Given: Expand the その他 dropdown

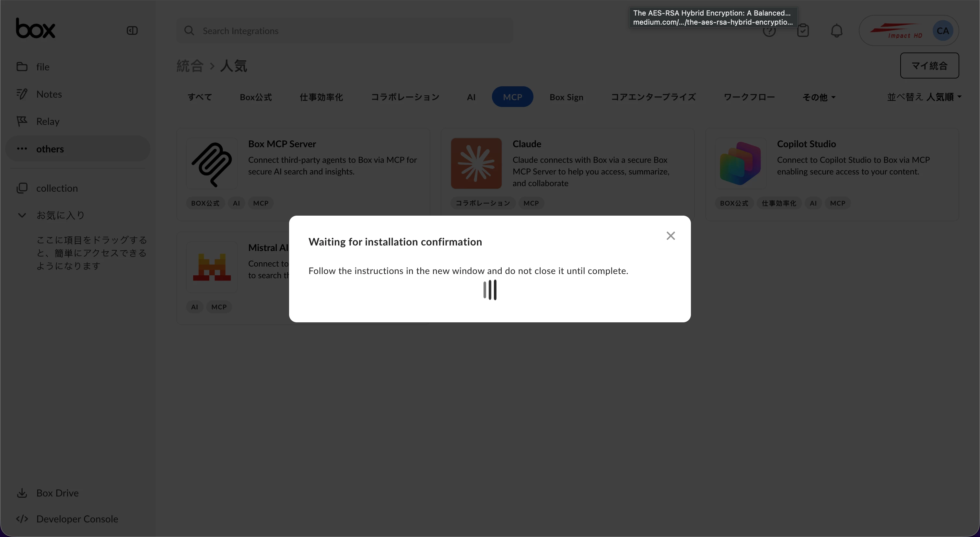Looking at the screenshot, I should click(x=819, y=97).
